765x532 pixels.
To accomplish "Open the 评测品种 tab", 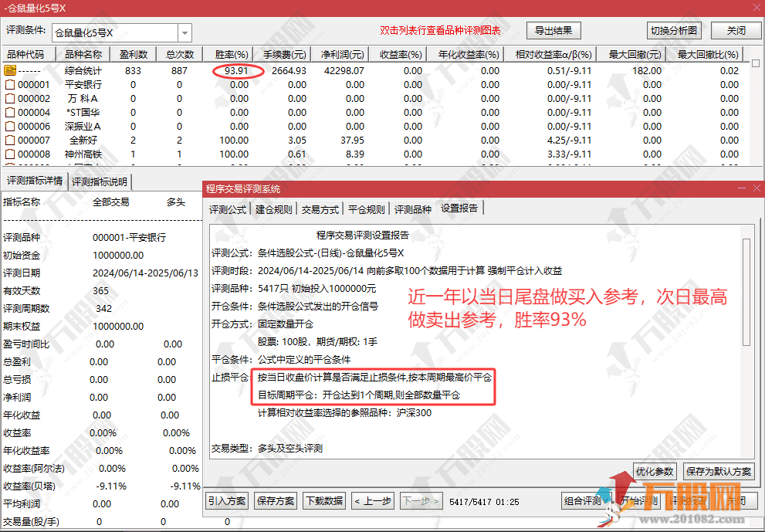I will pyautogui.click(x=413, y=209).
